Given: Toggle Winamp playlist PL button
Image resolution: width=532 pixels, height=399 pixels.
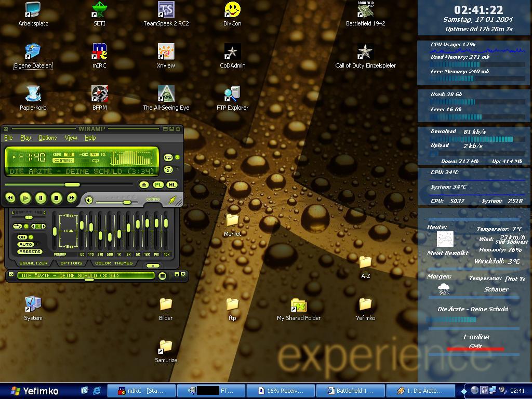Looking at the screenshot, I should [x=158, y=185].
